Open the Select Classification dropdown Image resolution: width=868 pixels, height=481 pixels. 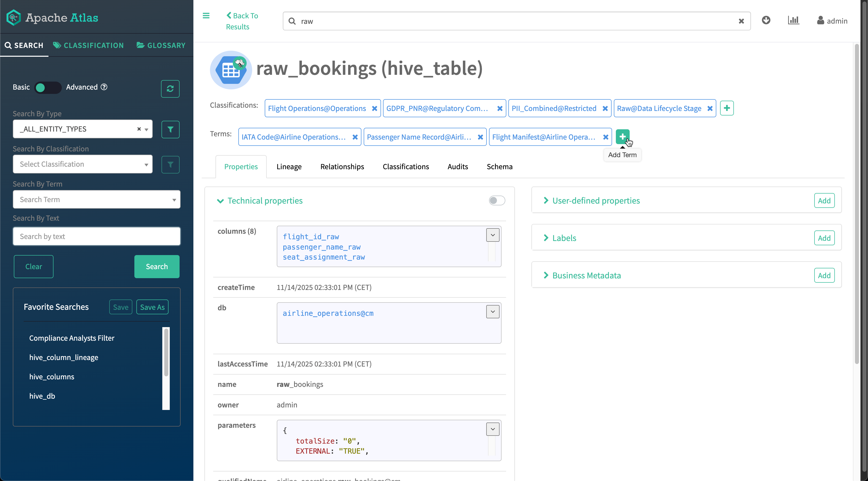[x=83, y=164]
